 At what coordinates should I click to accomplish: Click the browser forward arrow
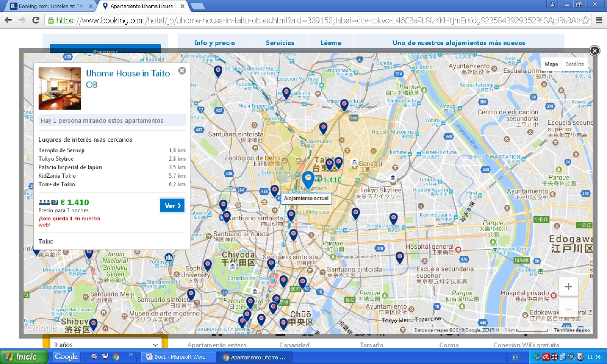coord(22,20)
